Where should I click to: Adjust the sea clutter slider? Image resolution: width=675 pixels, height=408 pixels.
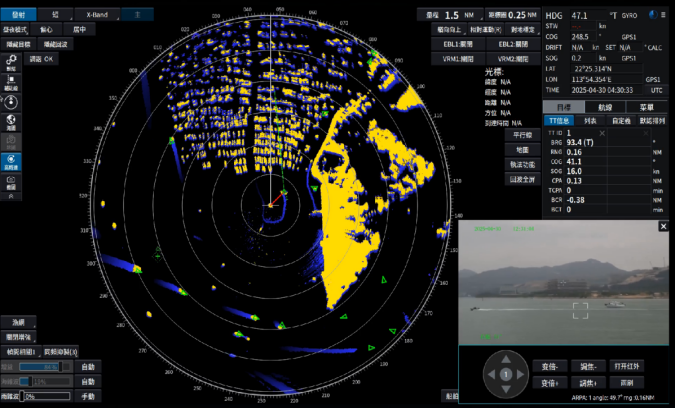click(45, 381)
